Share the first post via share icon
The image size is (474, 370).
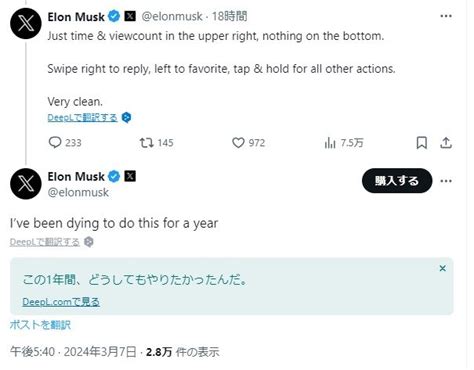(x=446, y=143)
